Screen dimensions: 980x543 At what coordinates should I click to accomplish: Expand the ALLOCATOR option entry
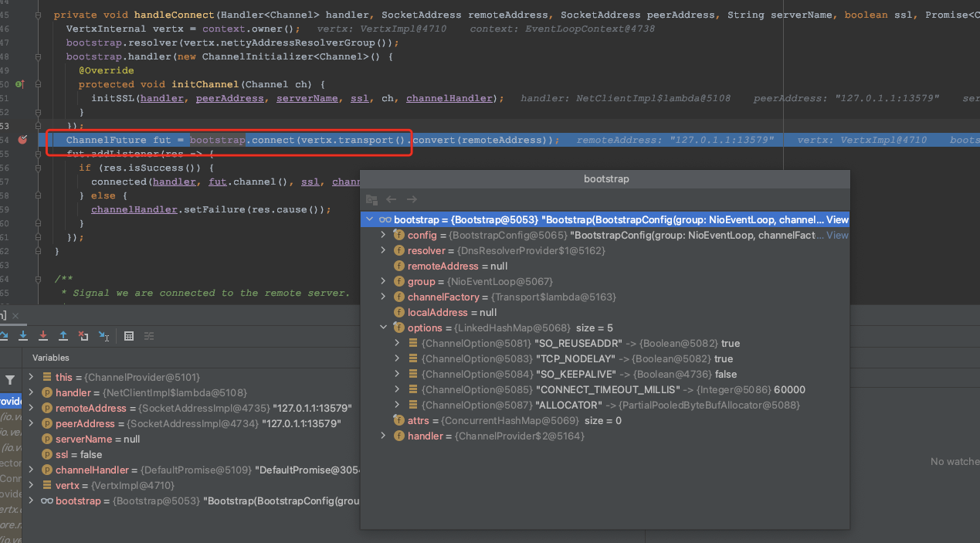397,406
